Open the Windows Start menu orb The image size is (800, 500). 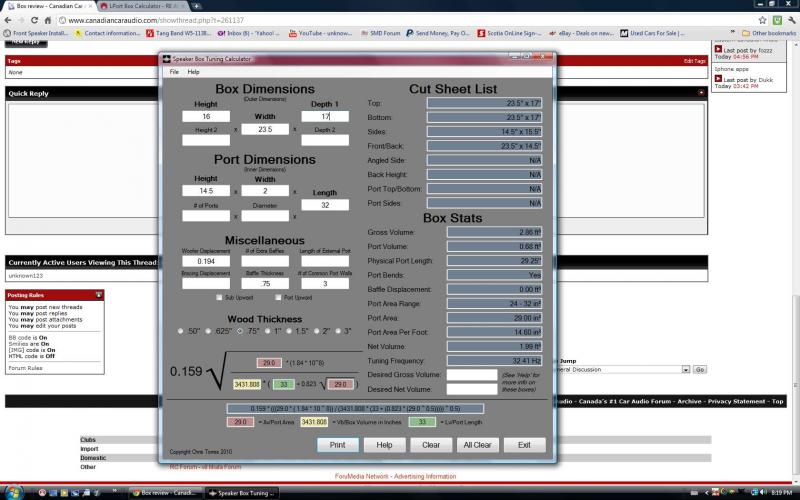[x=12, y=492]
